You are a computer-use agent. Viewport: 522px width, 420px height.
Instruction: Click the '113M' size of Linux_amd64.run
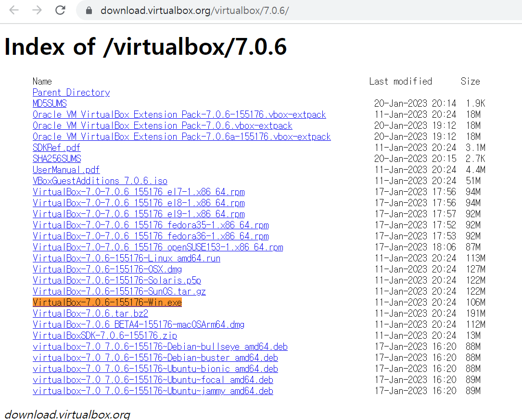(476, 258)
